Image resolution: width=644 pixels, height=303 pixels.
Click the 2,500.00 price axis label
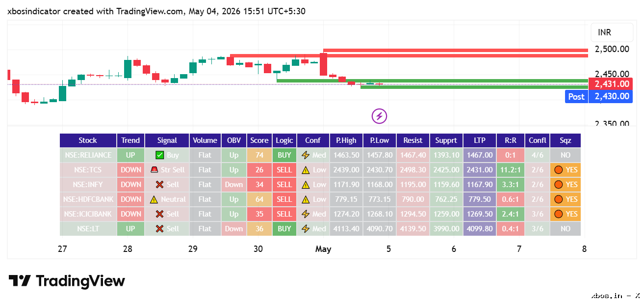click(612, 49)
